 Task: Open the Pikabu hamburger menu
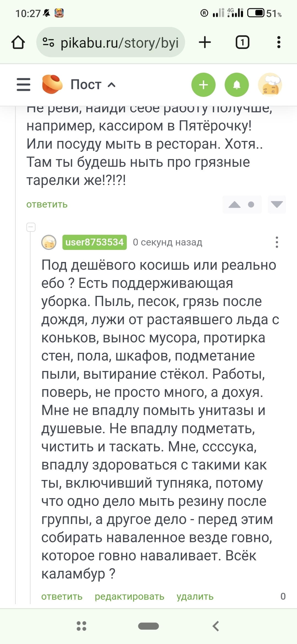tap(23, 84)
